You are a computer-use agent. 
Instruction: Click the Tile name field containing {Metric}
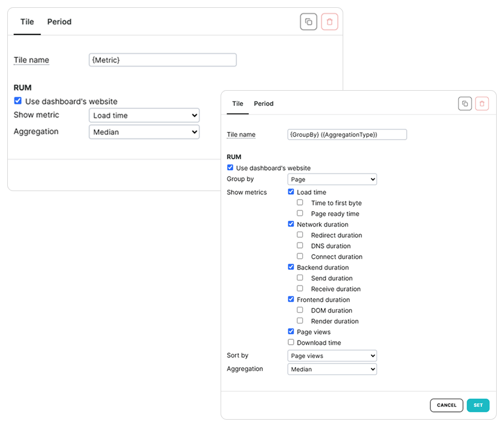click(x=162, y=60)
